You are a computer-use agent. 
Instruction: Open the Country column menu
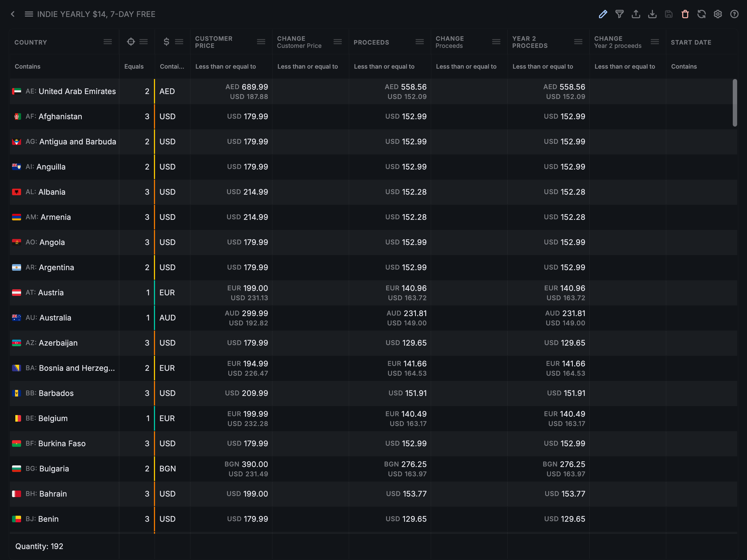[x=108, y=42]
